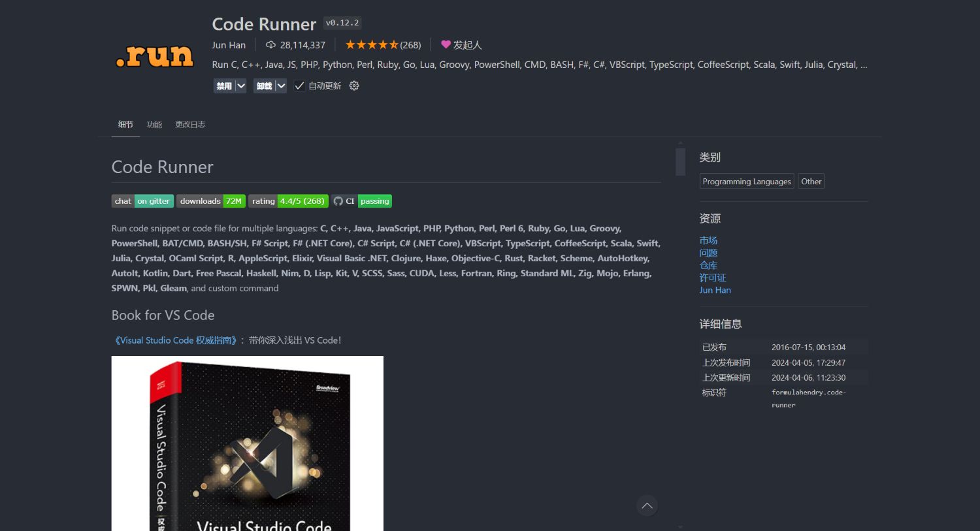Click the 28,114,337 install count

[x=302, y=45]
